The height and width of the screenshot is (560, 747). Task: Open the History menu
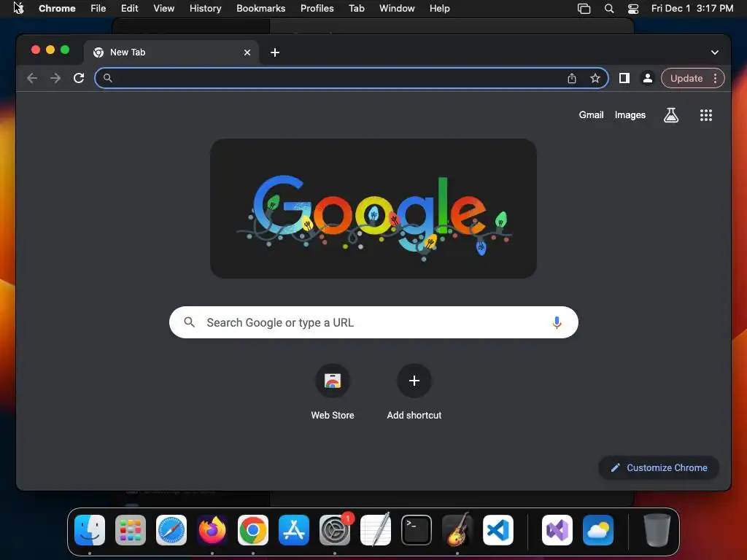205,9
